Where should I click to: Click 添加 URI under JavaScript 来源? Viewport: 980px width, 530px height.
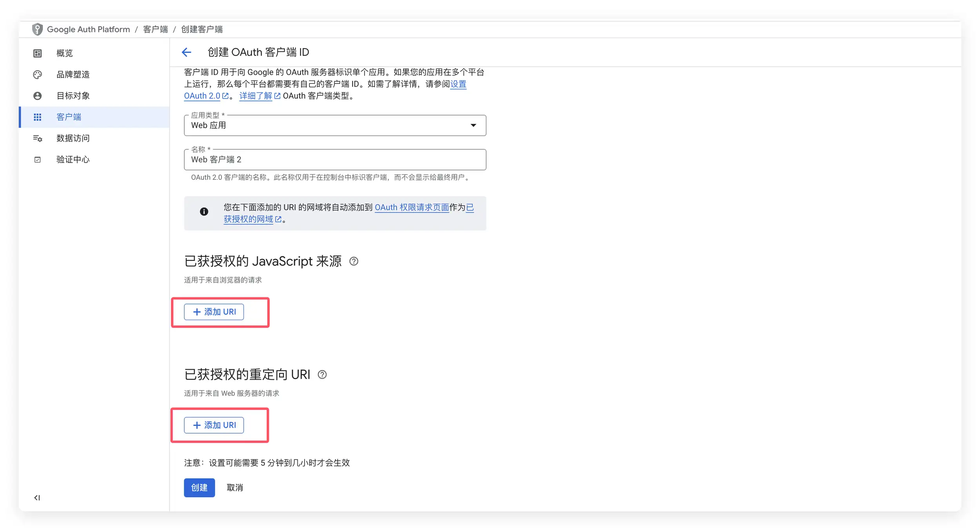pyautogui.click(x=214, y=312)
